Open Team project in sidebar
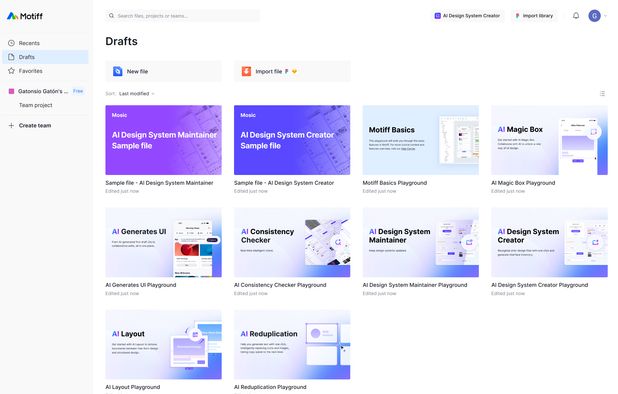 pos(35,105)
